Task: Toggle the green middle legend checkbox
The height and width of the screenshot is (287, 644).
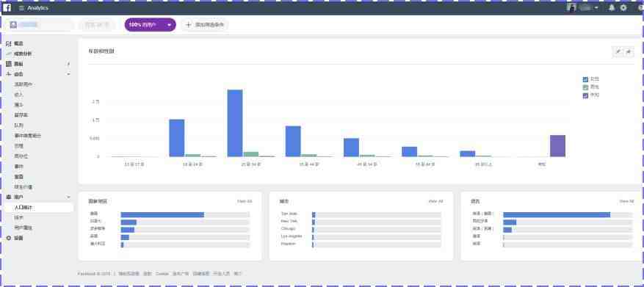Action: pyautogui.click(x=585, y=87)
